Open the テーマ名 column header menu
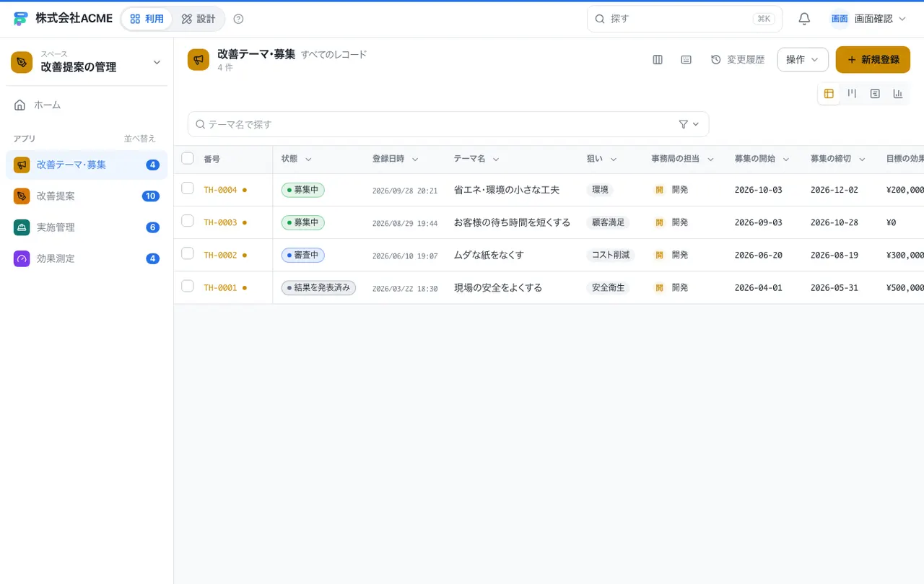This screenshot has width=924, height=584. pos(496,160)
